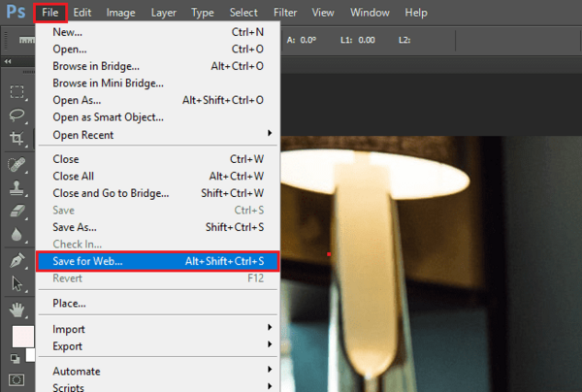Image resolution: width=582 pixels, height=392 pixels.
Task: Expand the Open Recent submenu
Action: coord(158,135)
